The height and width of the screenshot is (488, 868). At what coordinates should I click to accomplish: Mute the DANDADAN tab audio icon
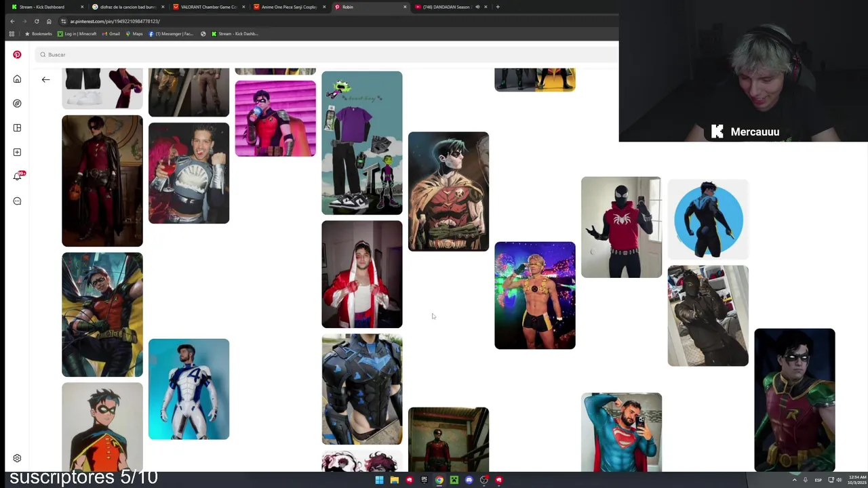[477, 7]
